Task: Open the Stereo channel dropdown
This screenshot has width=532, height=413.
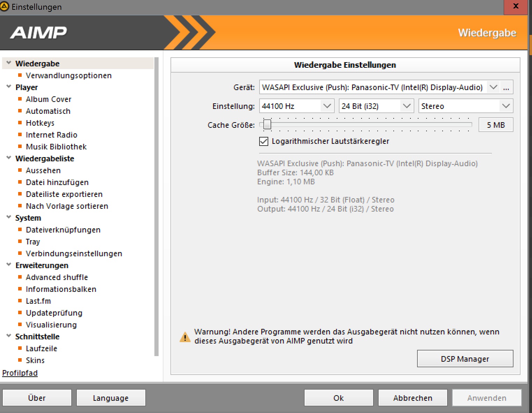Action: (506, 106)
